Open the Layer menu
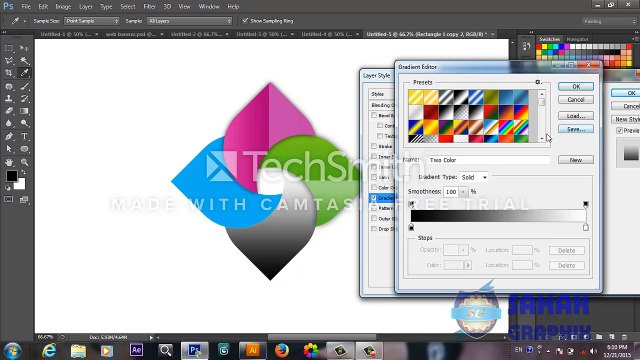The height and width of the screenshot is (360, 640). click(x=86, y=7)
